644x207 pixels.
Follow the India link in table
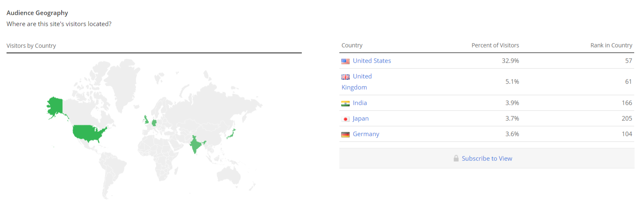[360, 103]
